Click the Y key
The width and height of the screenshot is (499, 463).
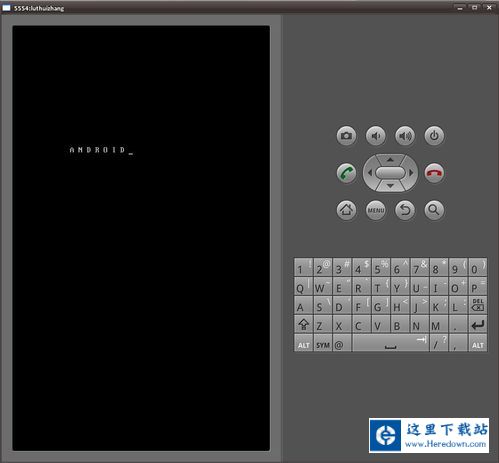click(x=400, y=286)
